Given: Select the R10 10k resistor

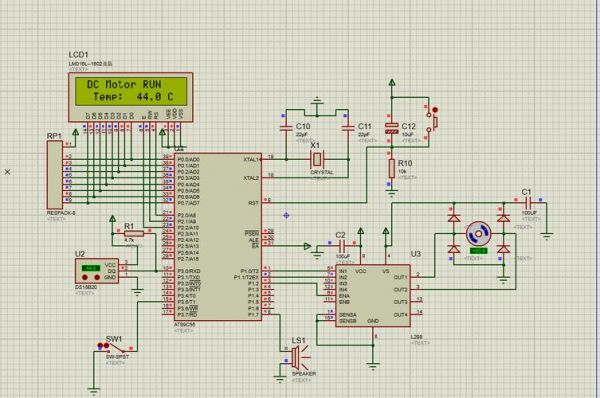Looking at the screenshot, I should coord(391,169).
